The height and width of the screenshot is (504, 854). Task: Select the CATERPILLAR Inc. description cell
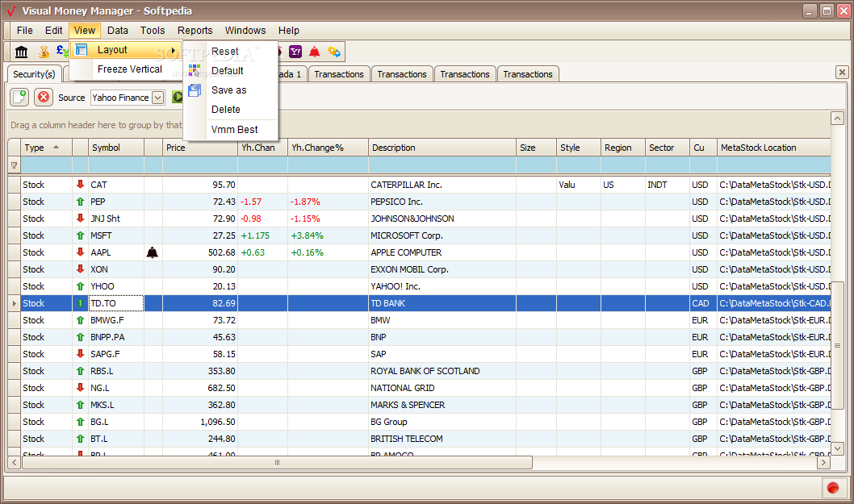point(442,185)
